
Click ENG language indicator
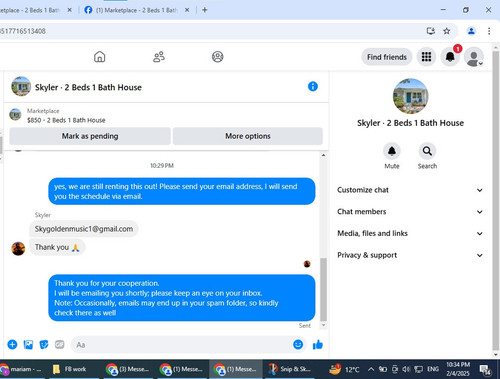[433, 369]
